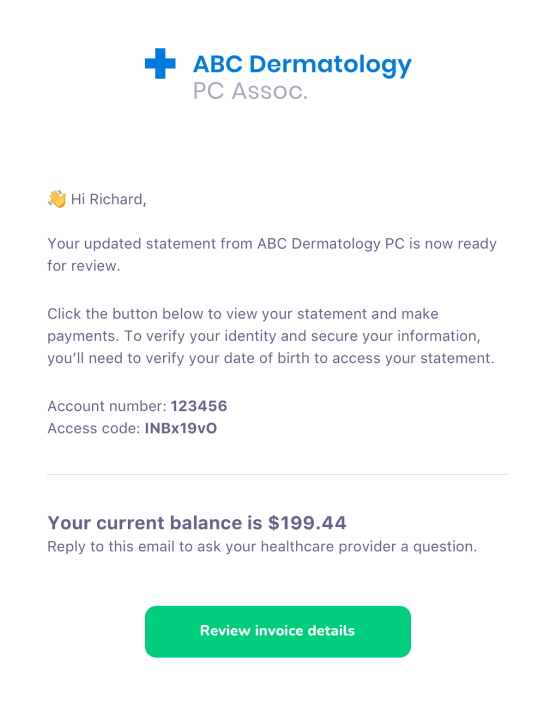
Task: Click the blue medical cross logo icon
Action: point(160,64)
